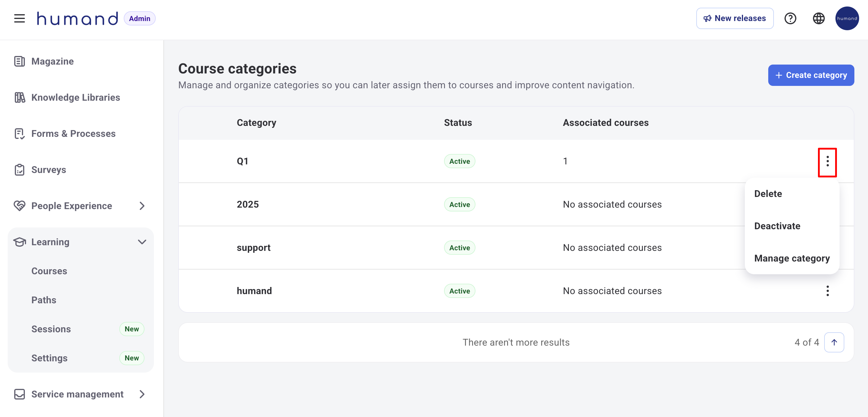This screenshot has height=417, width=868.
Task: Expand the Service management section
Action: pos(142,394)
